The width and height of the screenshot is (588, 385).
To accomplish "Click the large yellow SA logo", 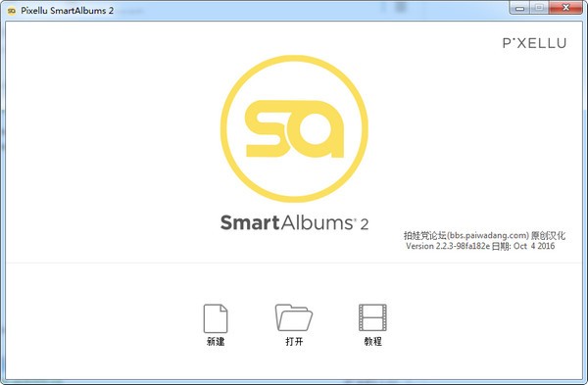I will (294, 128).
